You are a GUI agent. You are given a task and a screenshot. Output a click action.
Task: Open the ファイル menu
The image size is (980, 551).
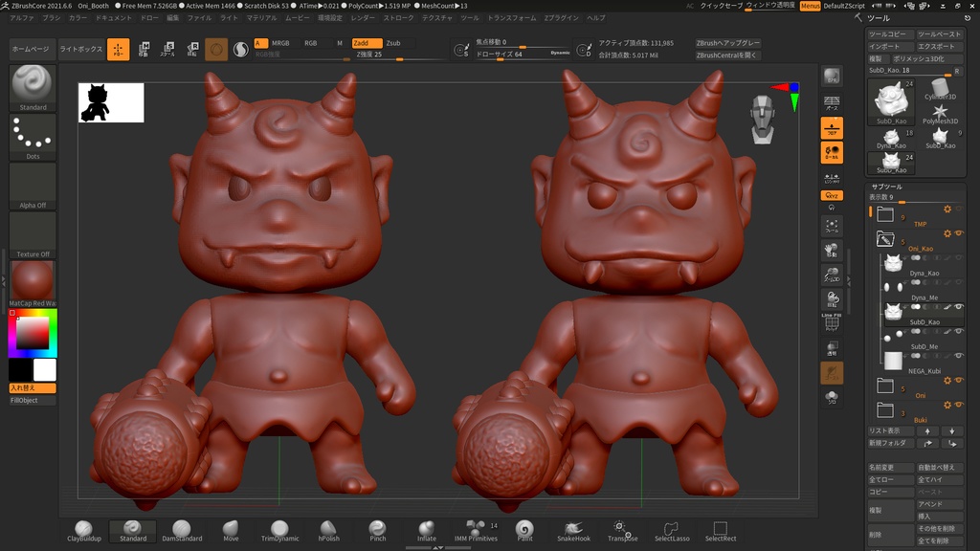coord(199,18)
